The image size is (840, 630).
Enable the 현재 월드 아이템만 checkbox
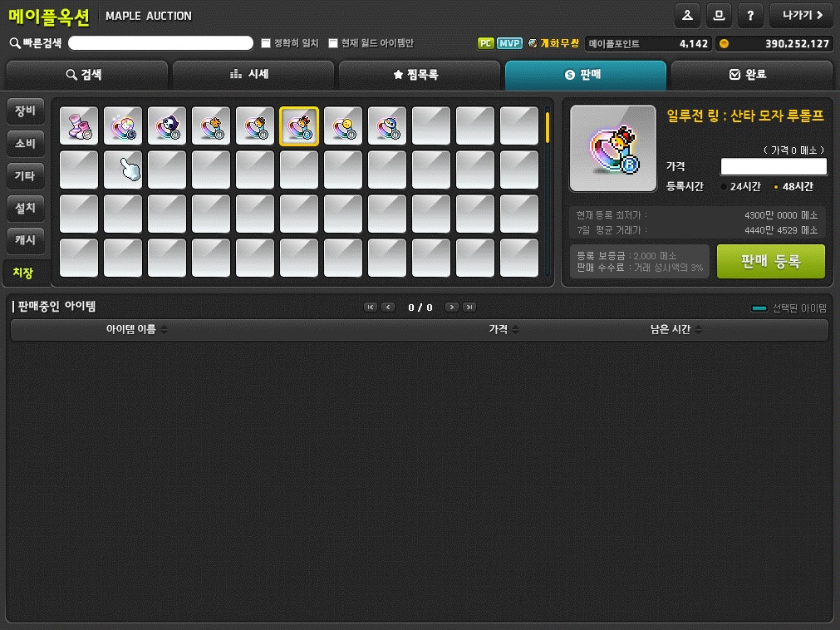[x=333, y=43]
